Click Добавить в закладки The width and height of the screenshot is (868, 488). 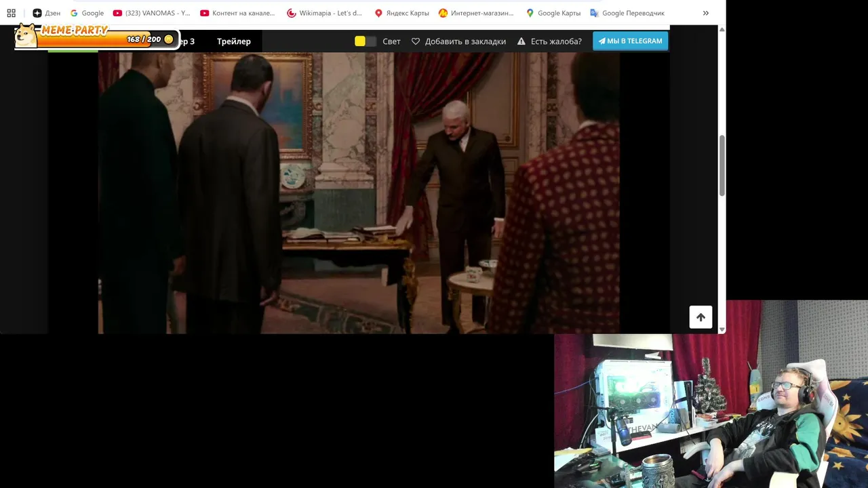(465, 41)
